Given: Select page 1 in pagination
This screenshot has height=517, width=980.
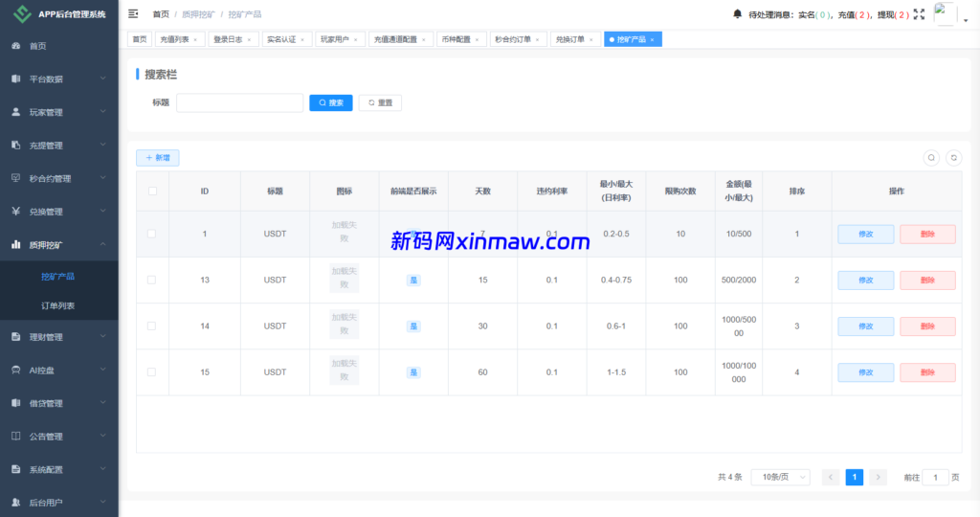Looking at the screenshot, I should click(854, 477).
